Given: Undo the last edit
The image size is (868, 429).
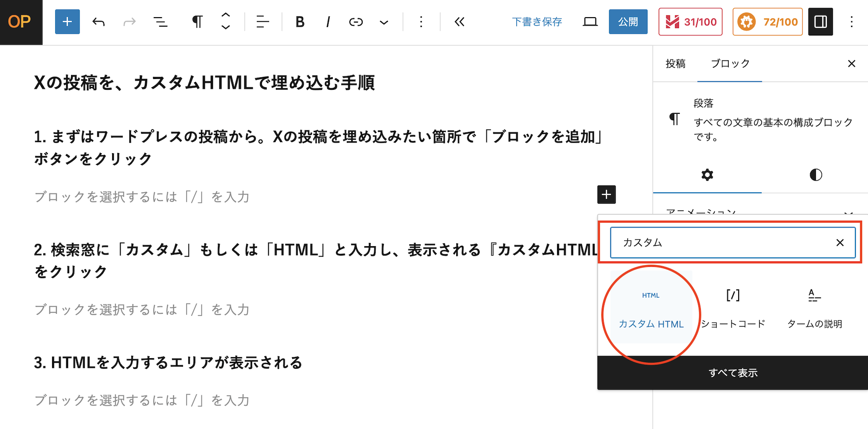Looking at the screenshot, I should [99, 22].
